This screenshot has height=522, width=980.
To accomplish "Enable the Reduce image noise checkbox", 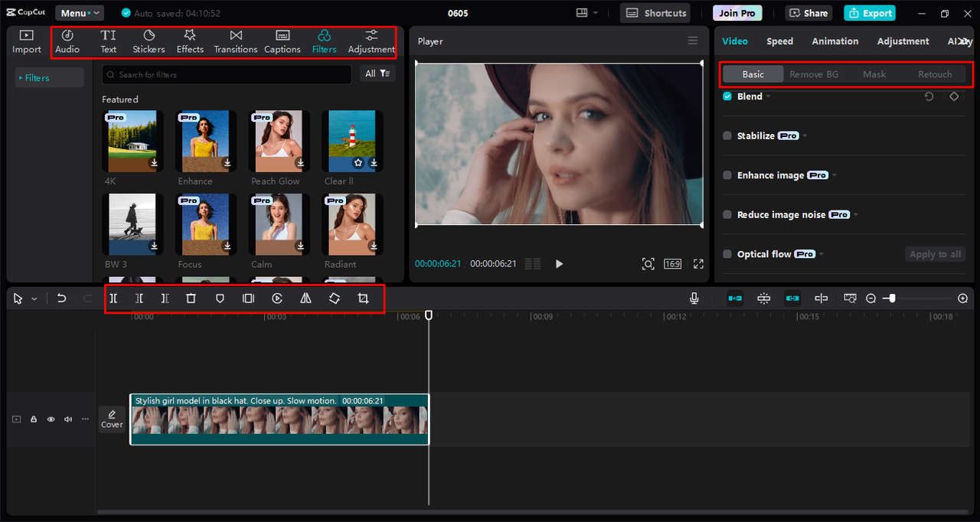I will (727, 214).
